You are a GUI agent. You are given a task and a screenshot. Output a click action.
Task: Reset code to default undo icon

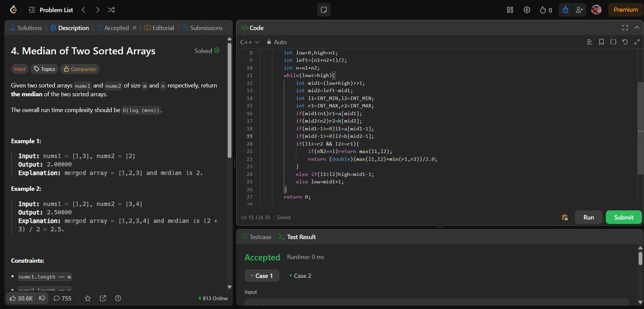click(x=625, y=42)
